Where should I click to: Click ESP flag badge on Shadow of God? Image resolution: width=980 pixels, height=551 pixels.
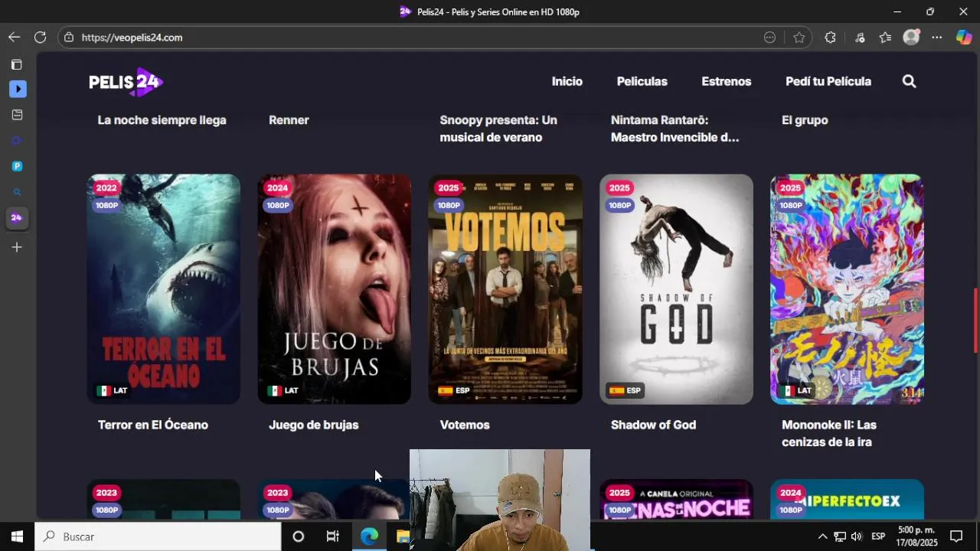click(625, 390)
